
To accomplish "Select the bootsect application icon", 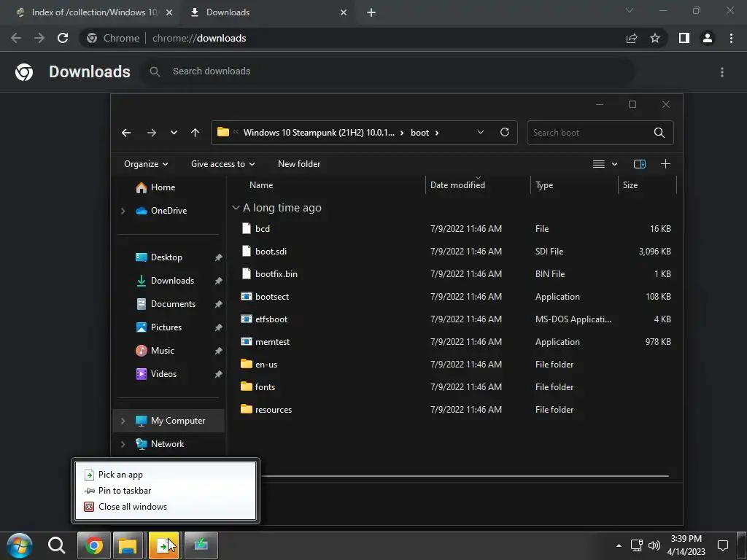I will 247,296.
